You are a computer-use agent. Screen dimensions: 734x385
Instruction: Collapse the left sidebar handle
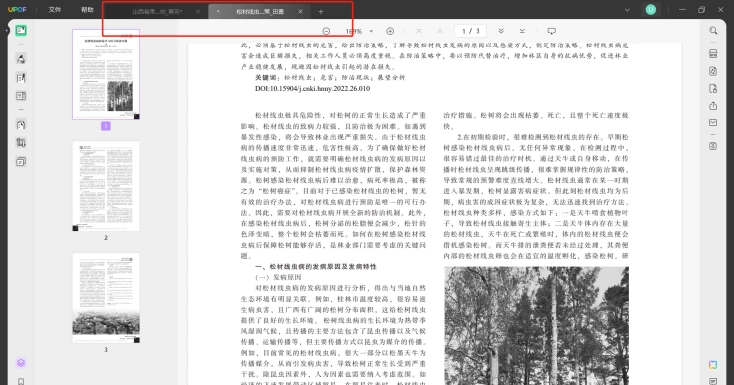pyautogui.click(x=7, y=31)
